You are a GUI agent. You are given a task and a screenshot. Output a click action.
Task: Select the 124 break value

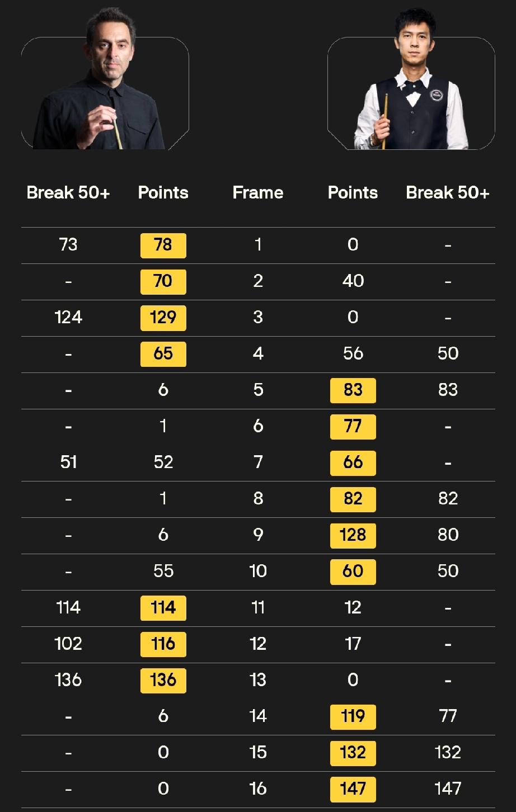click(68, 318)
